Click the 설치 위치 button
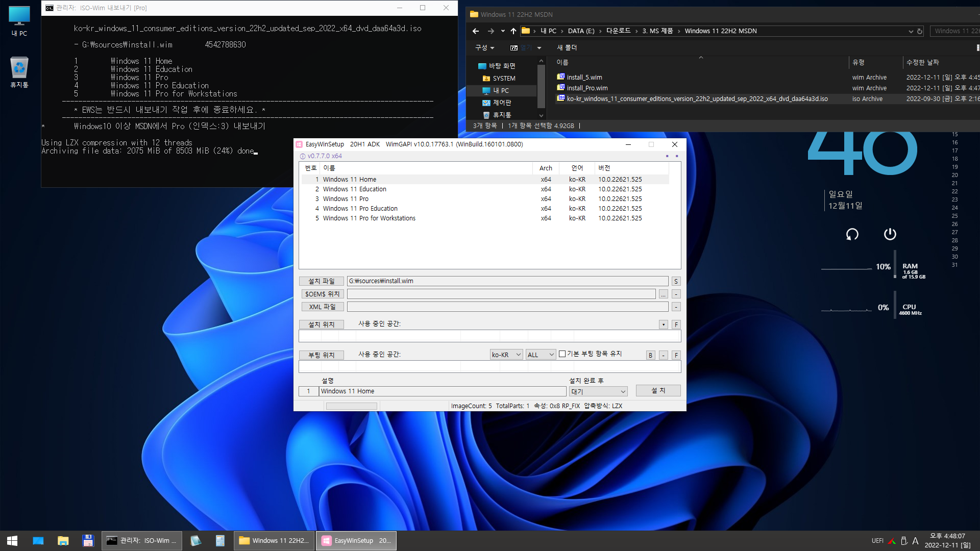 (x=322, y=324)
